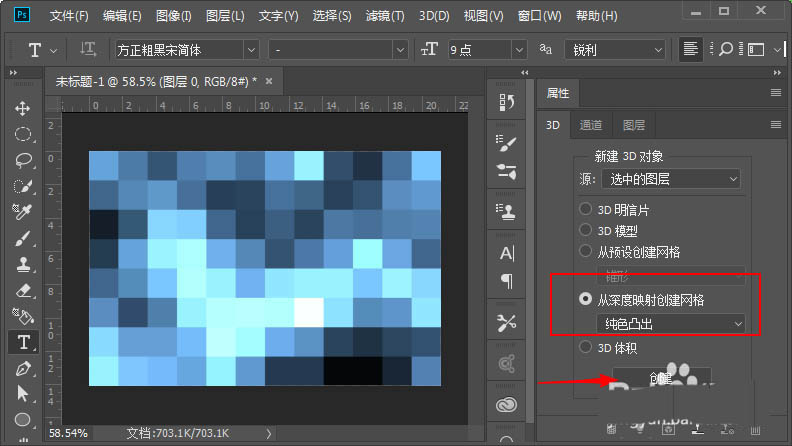Open the 文件(F) menu
This screenshot has height=446, width=792.
(x=69, y=16)
